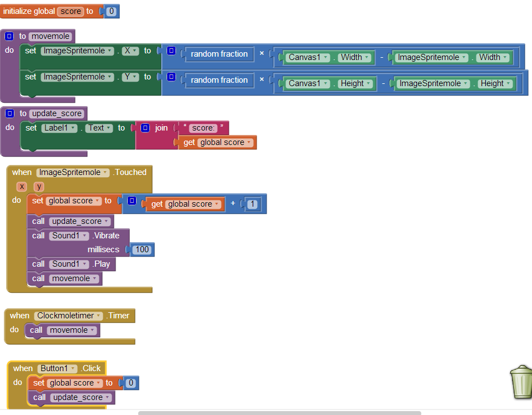Open ImageSpritemole dropdown in set Y block
This screenshot has width=532, height=415.
pyautogui.click(x=77, y=77)
